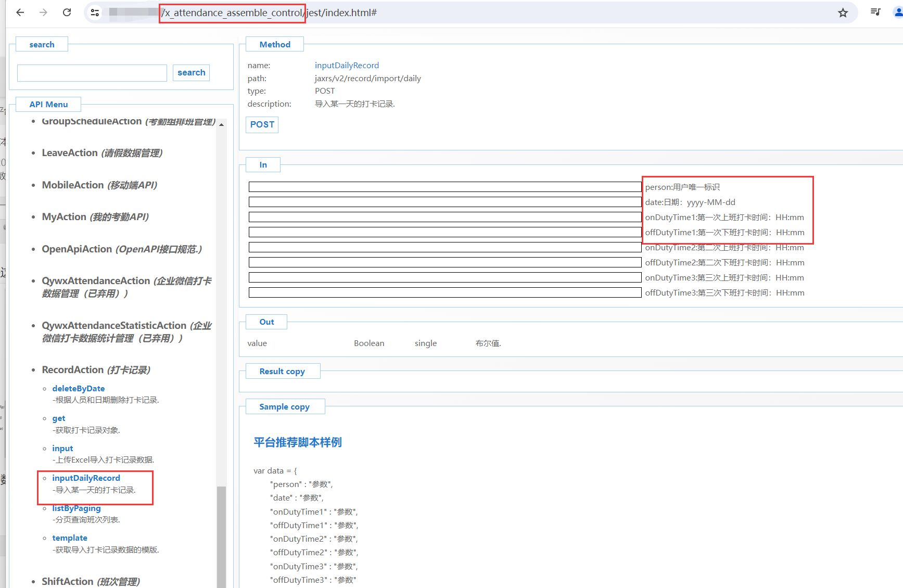Image resolution: width=903 pixels, height=588 pixels.
Task: Click the API menu scrollbar thumb
Action: tap(222, 537)
